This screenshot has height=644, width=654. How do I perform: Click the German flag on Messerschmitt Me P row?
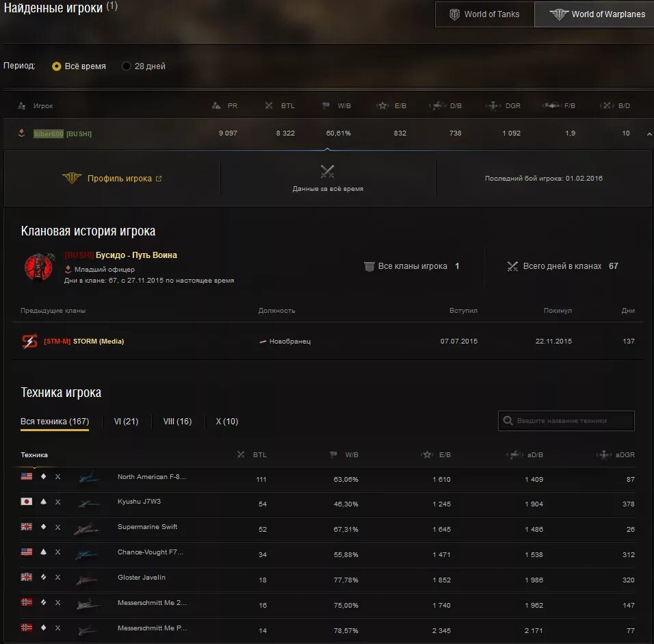point(27,628)
